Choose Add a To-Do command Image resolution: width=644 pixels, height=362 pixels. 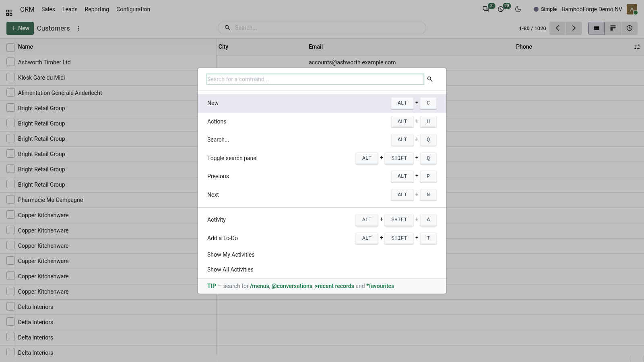point(322,238)
